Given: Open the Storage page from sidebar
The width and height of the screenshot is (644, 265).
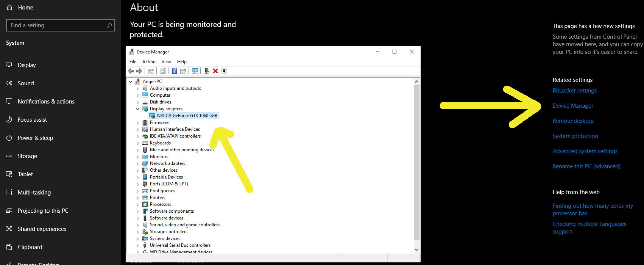Looking at the screenshot, I should coord(27,156).
